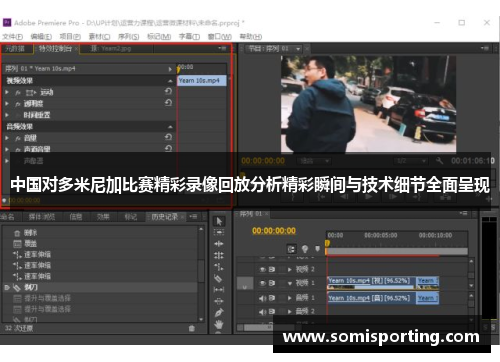The height and width of the screenshot is (362, 500).
Task: Toggle sync lock on 视频 1 track
Action: pos(272,283)
